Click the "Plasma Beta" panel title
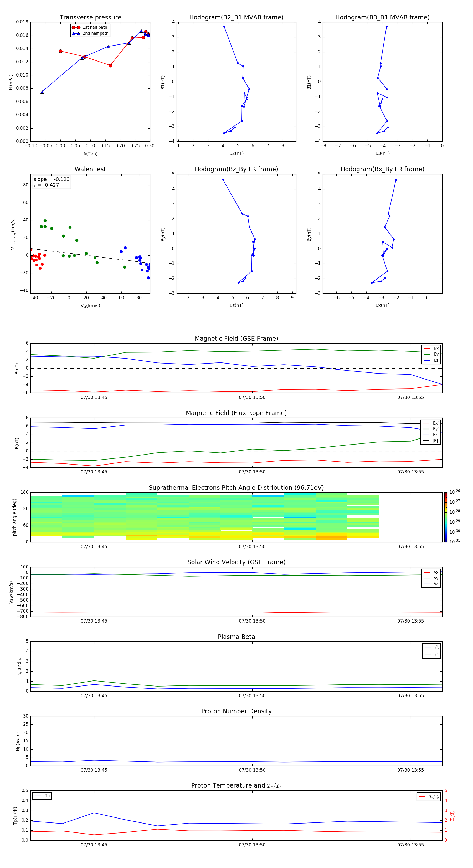The image size is (473, 868). (x=236, y=637)
